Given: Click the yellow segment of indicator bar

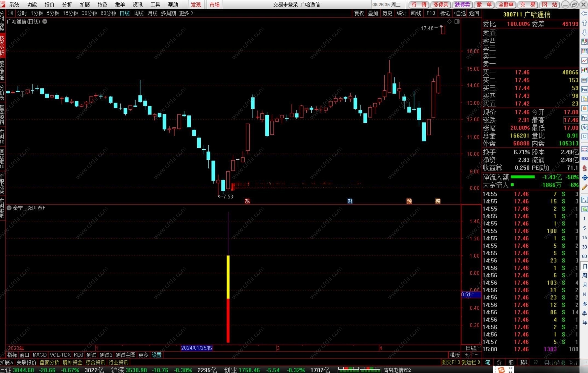Looking at the screenshot, I should pyautogui.click(x=228, y=277).
